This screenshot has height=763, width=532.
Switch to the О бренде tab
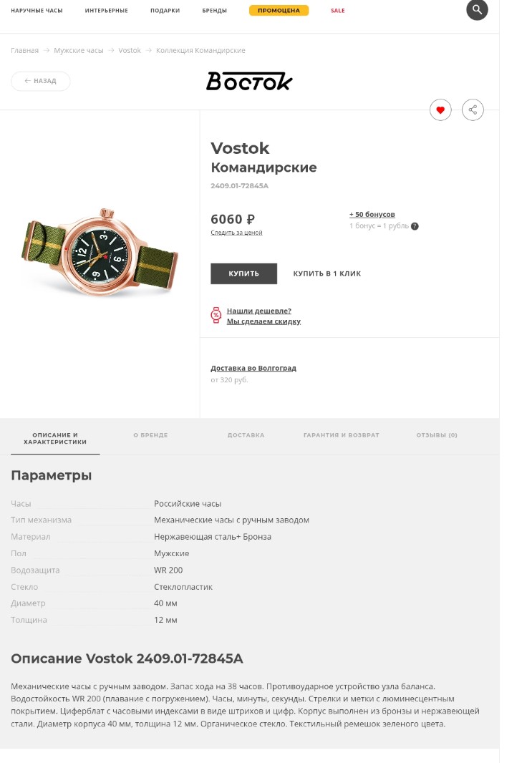[151, 435]
